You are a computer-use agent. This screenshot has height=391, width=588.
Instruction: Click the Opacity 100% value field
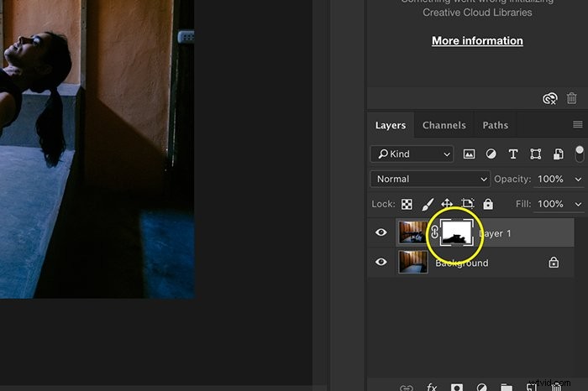[x=550, y=179]
